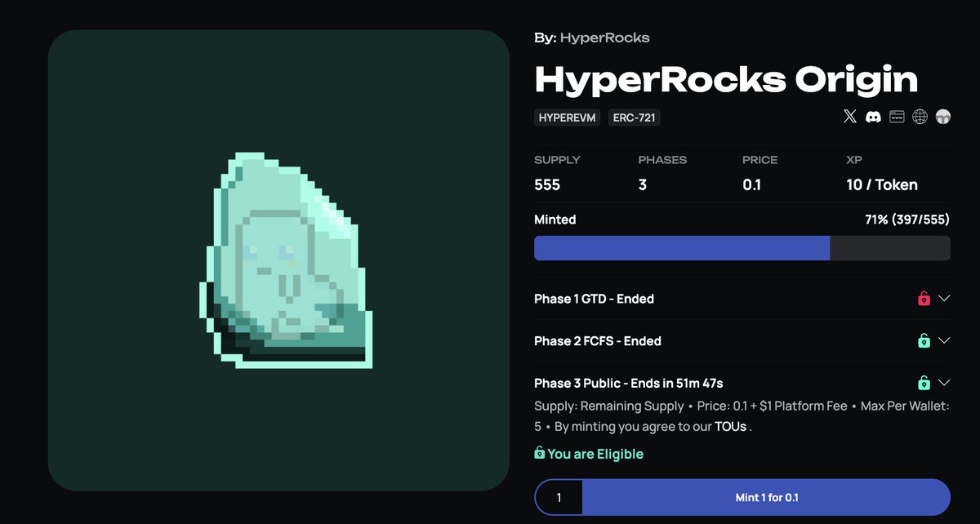Click the phases value 3
The height and width of the screenshot is (524, 980).
[x=643, y=185]
